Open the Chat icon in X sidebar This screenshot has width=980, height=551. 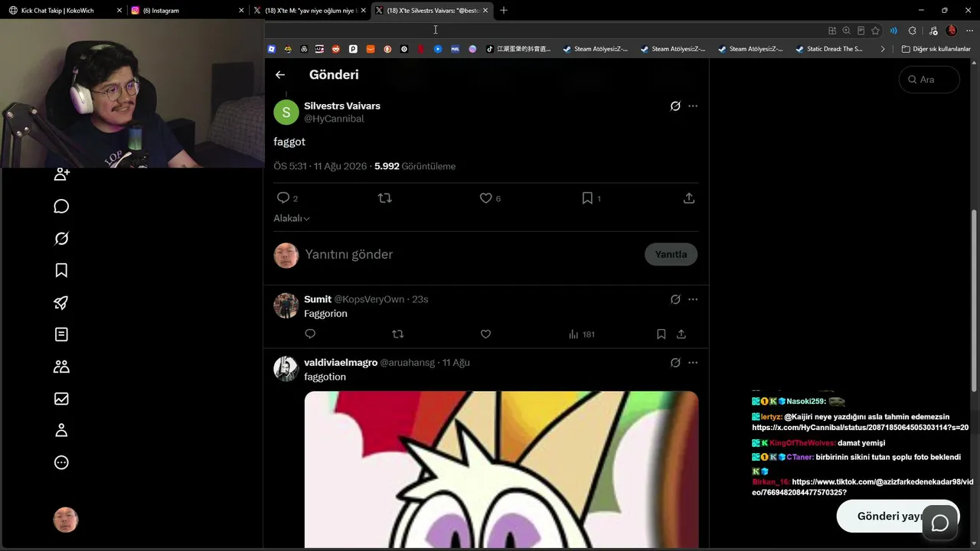62,207
